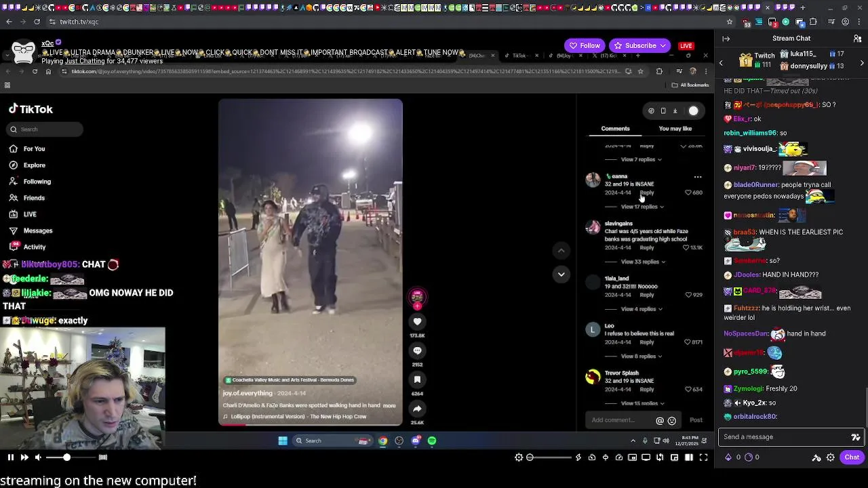This screenshot has width=868, height=488.
Task: Expand video caption with more
Action: pyautogui.click(x=389, y=406)
